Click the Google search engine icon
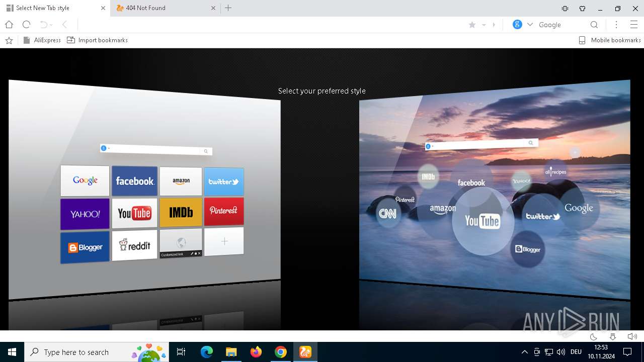This screenshot has height=362, width=644. coord(517,25)
